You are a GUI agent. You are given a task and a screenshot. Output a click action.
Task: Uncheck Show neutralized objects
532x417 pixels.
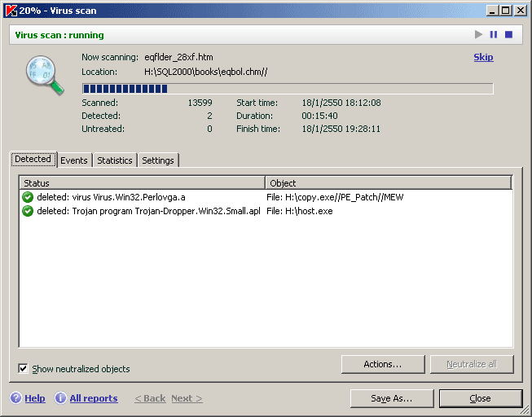pyautogui.click(x=23, y=368)
